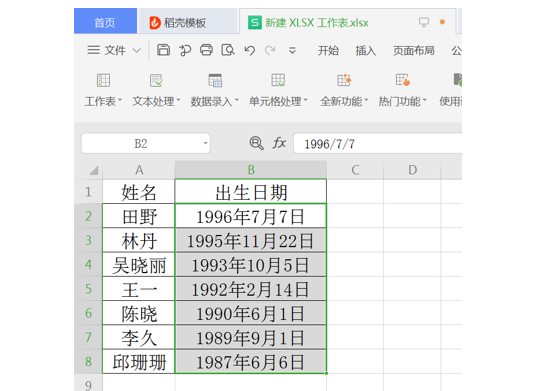The width and height of the screenshot is (545, 391).
Task: Click the cell 1993年10月5日
Action: tap(251, 264)
